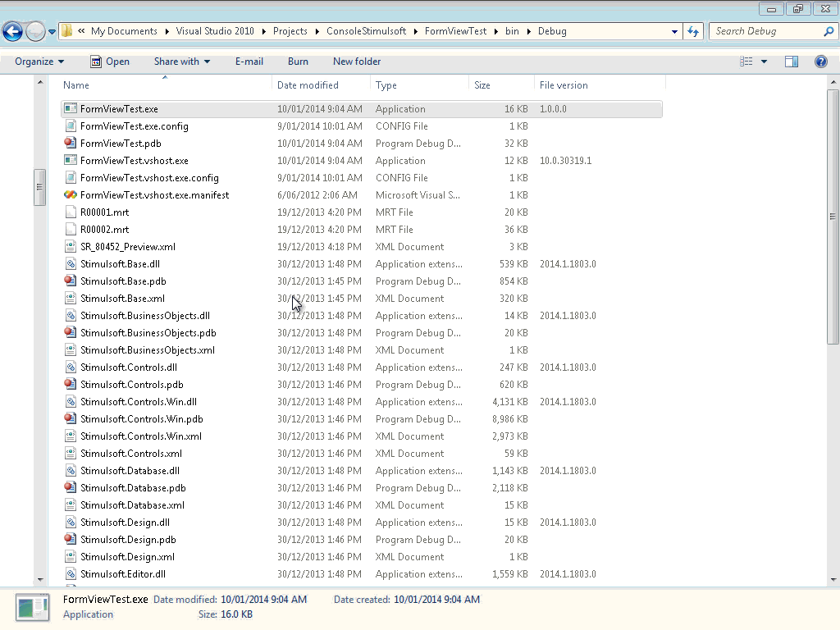Click the FormViewTest.pdb file icon
The width and height of the screenshot is (840, 630).
click(71, 143)
